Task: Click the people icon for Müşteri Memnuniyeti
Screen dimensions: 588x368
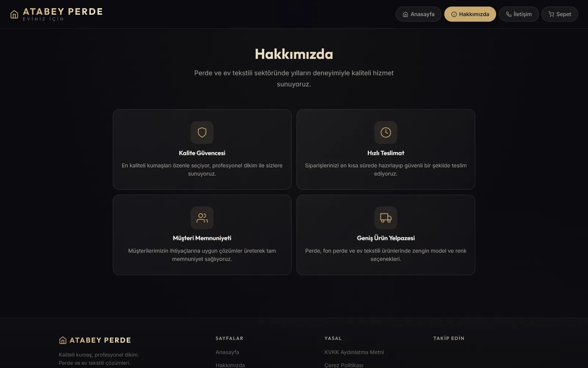Action: coord(202,218)
